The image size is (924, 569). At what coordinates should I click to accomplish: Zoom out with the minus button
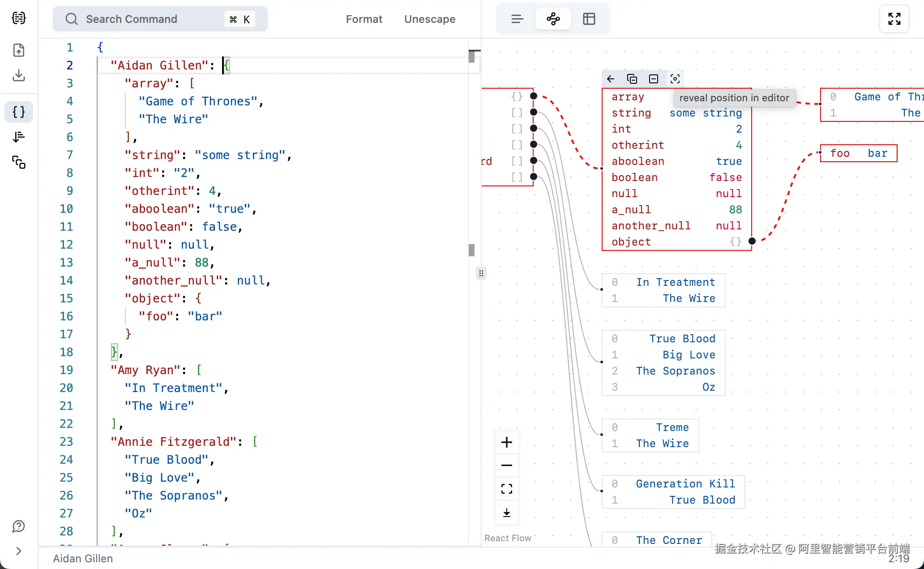[x=507, y=466]
